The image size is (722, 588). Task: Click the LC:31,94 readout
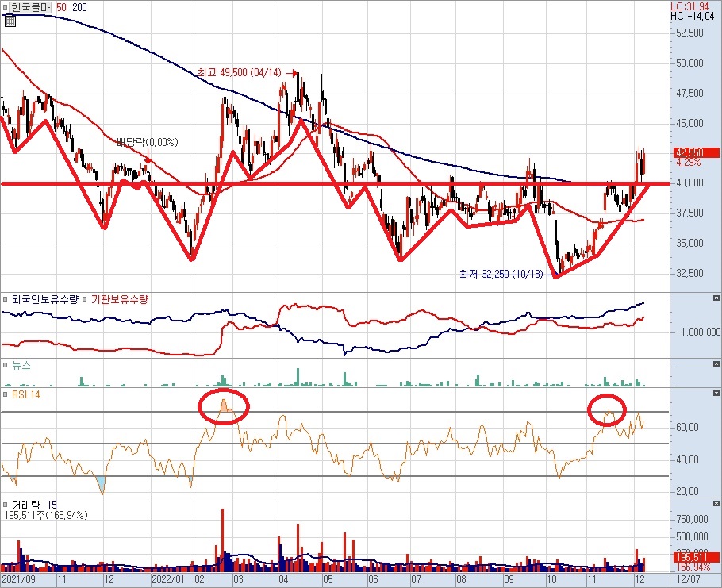coord(689,6)
